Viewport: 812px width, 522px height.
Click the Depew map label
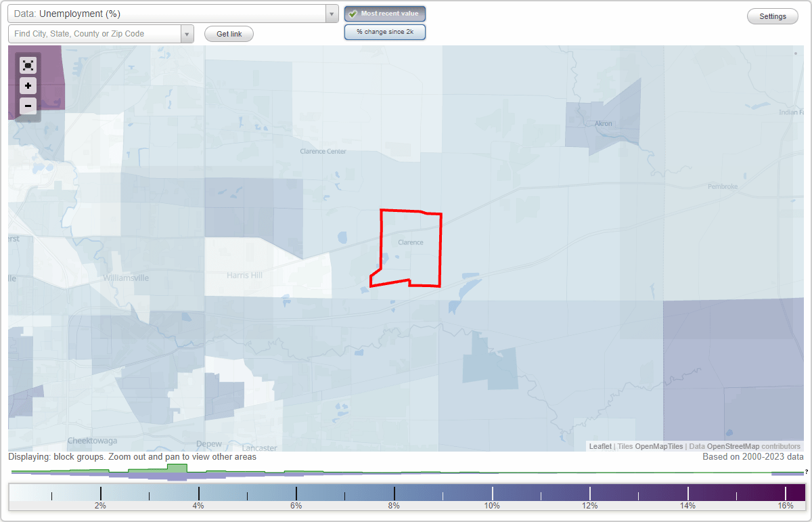tap(209, 444)
